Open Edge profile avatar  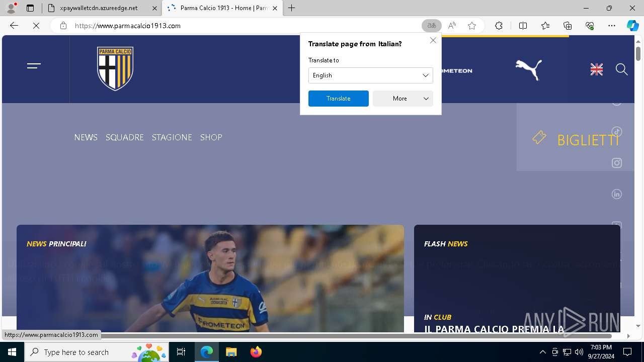pyautogui.click(x=11, y=8)
